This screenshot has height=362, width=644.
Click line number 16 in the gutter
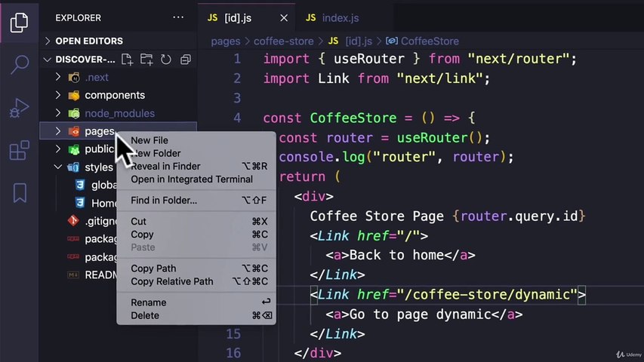pyautogui.click(x=233, y=353)
